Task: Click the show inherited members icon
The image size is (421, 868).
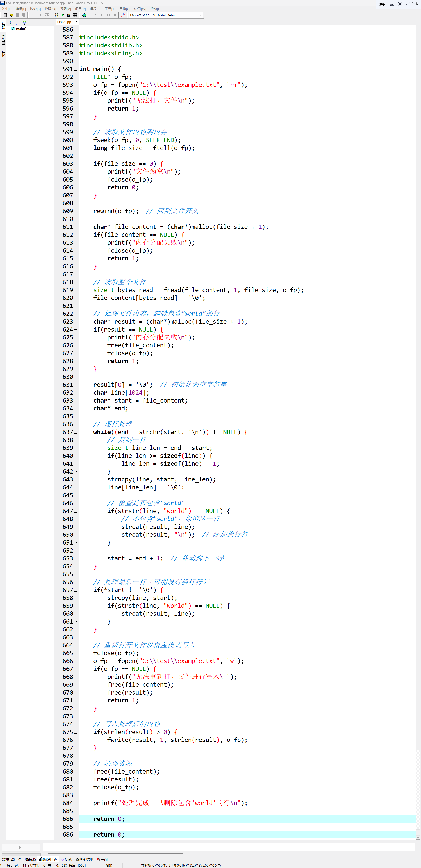Action: click(x=24, y=23)
